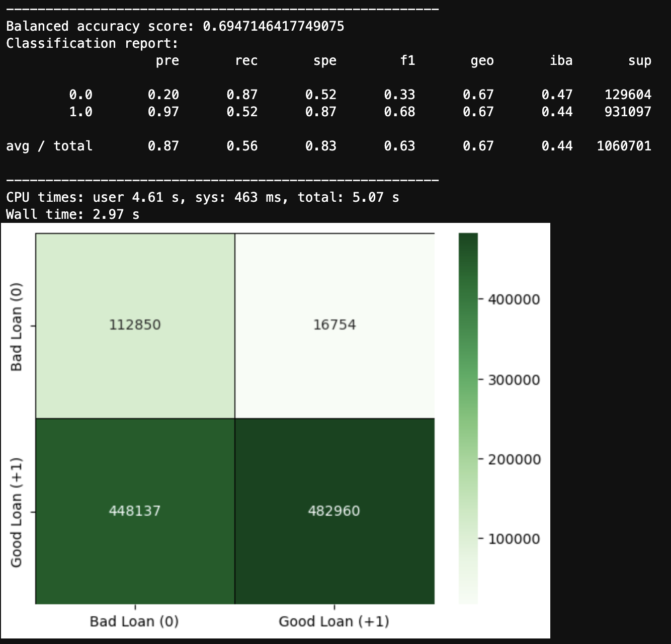Click iba value 0.44 in the 1.0 row
Viewport: 671px width, 644px height.
tap(557, 112)
